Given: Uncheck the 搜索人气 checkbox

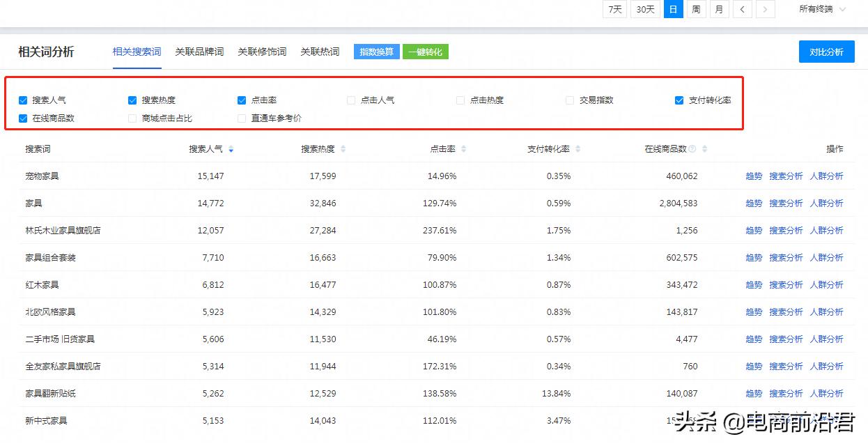Looking at the screenshot, I should click(x=23, y=100).
